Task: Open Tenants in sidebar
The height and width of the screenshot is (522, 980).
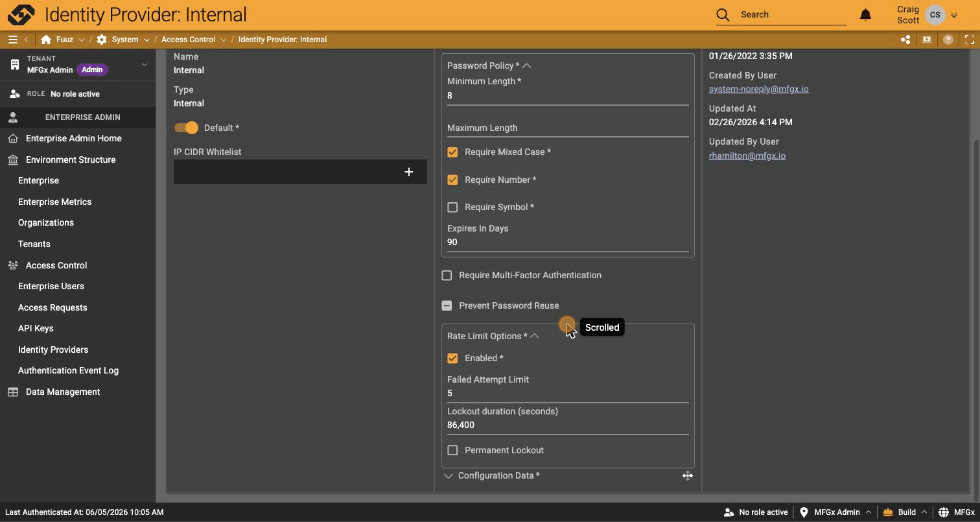Action: tap(34, 244)
